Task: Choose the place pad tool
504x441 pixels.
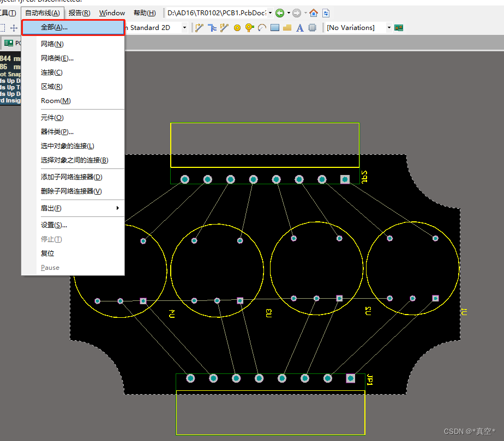Action: pos(237,28)
